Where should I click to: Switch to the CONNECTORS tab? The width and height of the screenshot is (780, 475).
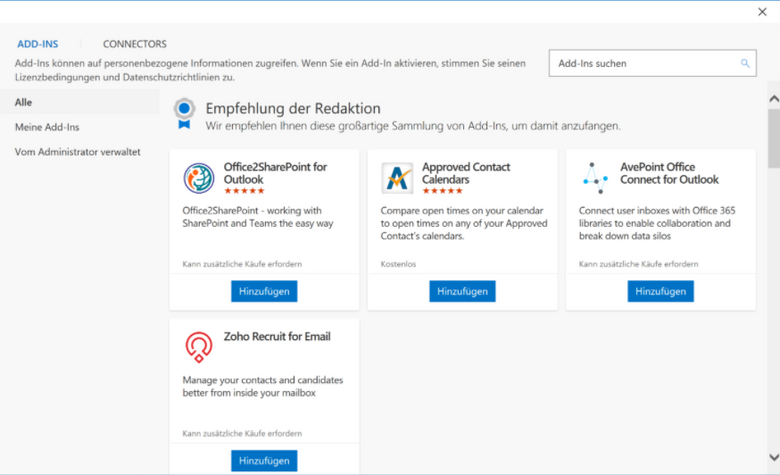[x=135, y=44]
